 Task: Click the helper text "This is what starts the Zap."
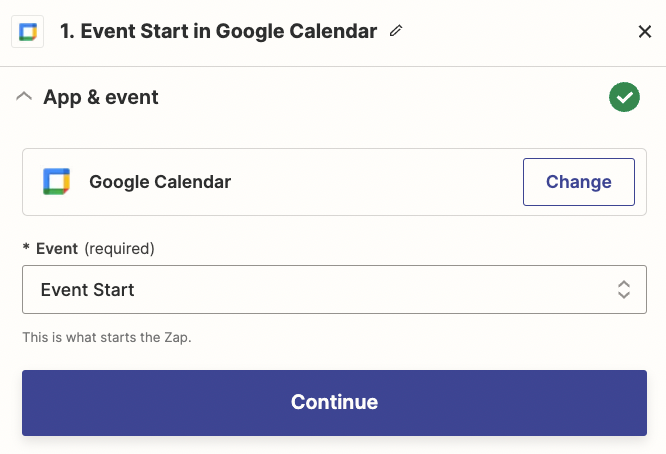(107, 337)
